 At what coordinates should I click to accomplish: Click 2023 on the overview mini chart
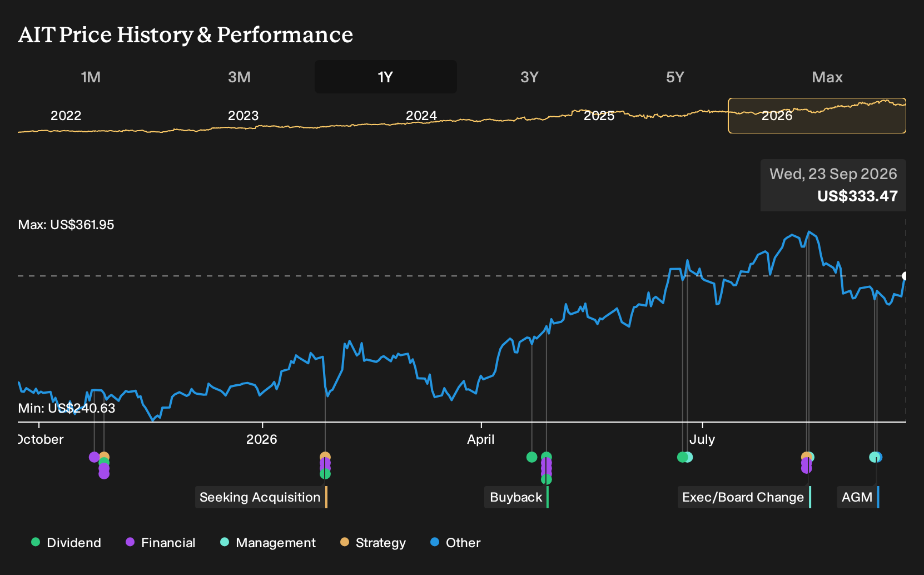[243, 116]
